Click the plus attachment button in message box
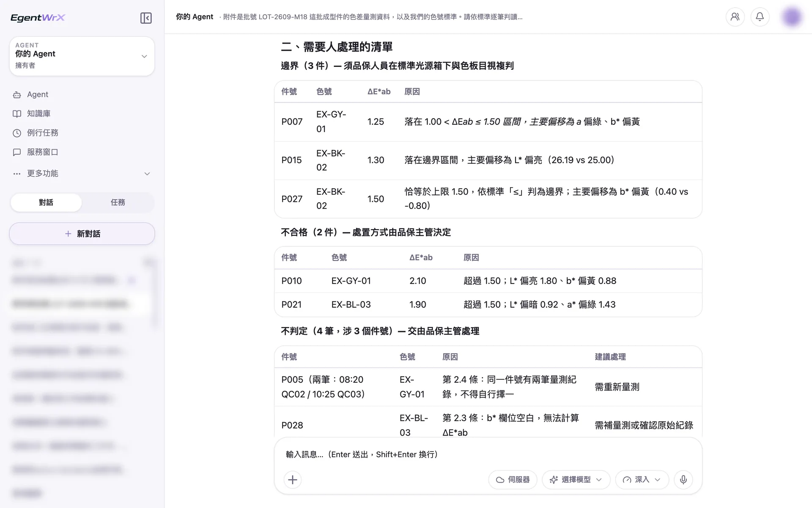Image resolution: width=812 pixels, height=508 pixels. [x=293, y=480]
